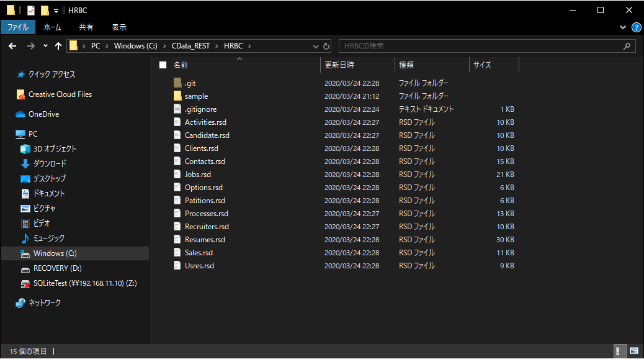This screenshot has width=644, height=359.
Task: Toggle the select-all checkbox in header
Action: [163, 65]
